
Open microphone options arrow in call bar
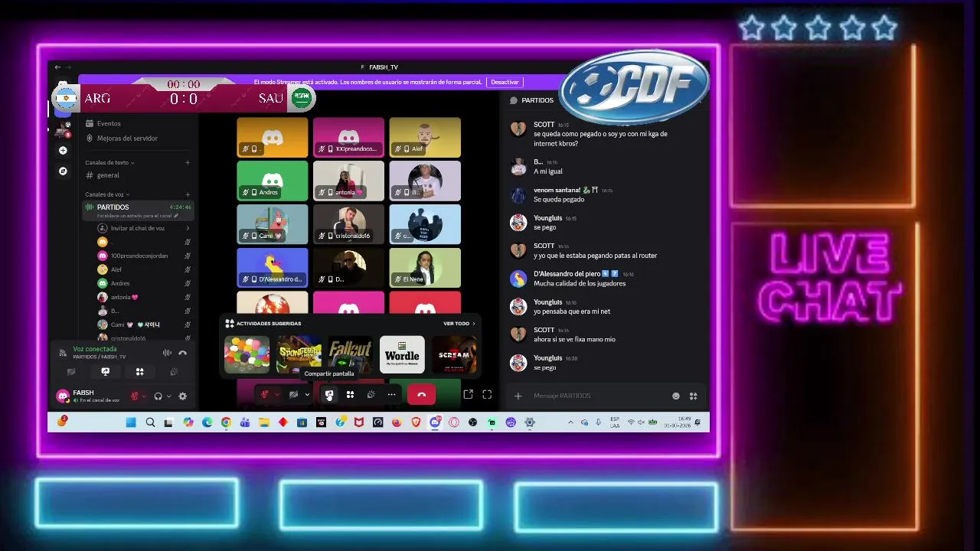tap(277, 395)
